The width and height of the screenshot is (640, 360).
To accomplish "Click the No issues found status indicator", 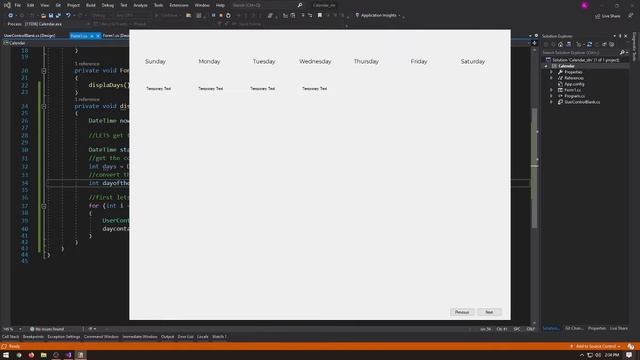I will click(x=47, y=329).
